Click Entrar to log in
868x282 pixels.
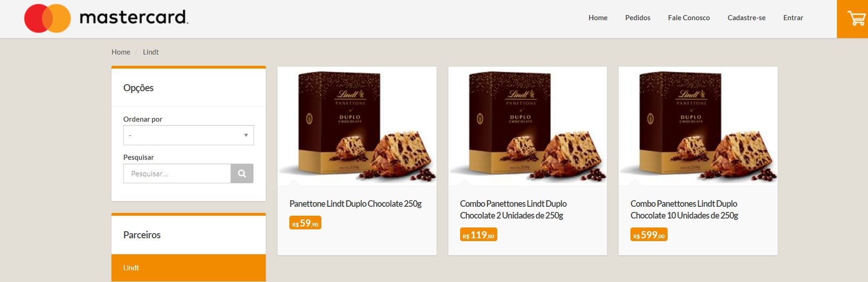[793, 18]
